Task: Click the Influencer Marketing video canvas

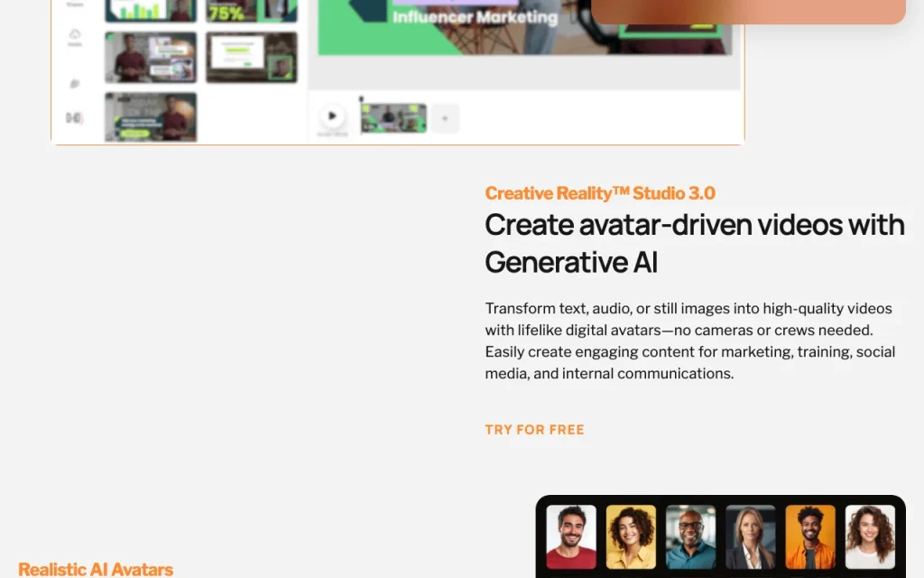Action: pos(524,27)
